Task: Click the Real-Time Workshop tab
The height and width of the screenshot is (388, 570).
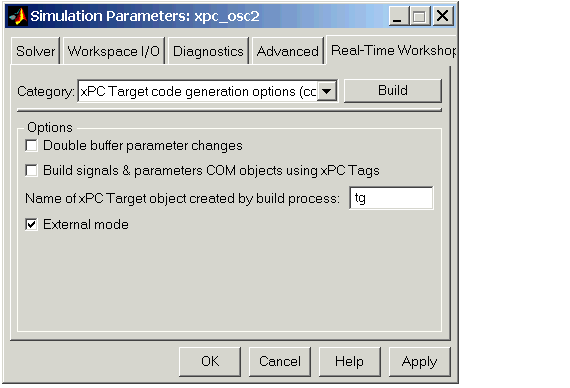Action: click(392, 50)
